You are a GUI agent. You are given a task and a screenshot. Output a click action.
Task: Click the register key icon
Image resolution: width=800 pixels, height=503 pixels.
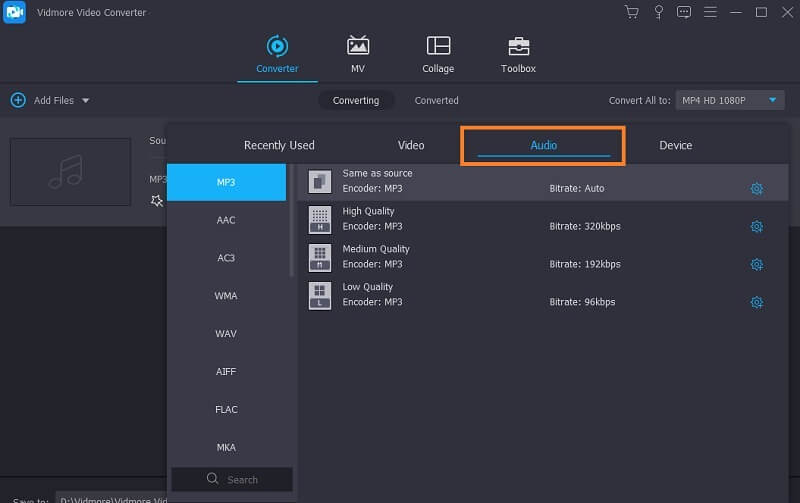click(659, 12)
